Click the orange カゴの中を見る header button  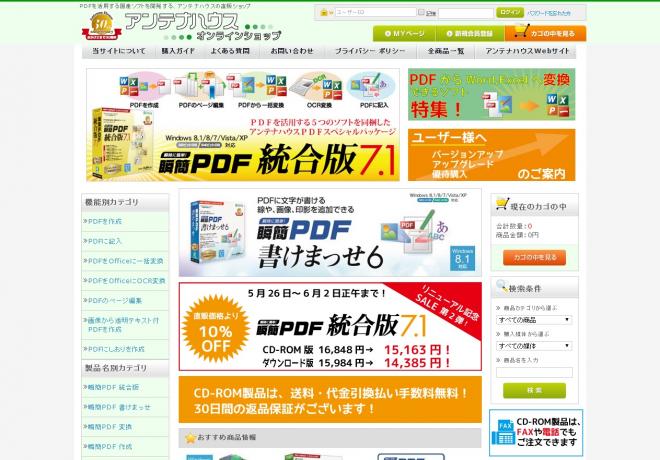pos(545,33)
